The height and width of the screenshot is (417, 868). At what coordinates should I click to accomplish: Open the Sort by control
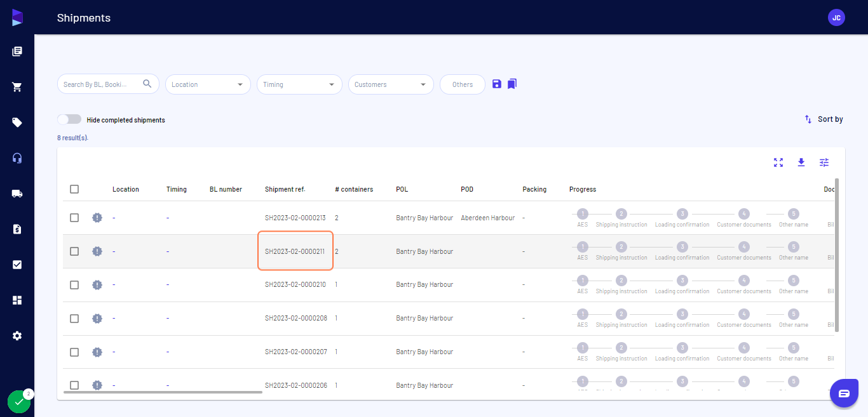point(824,119)
